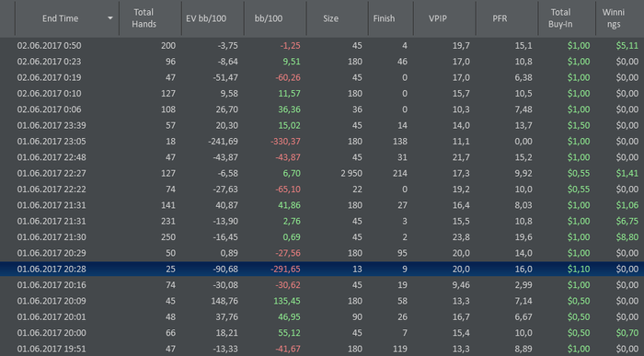Select the tournament ending 01.06.2017 19:51
This screenshot has height=356, width=644.
tap(322, 349)
